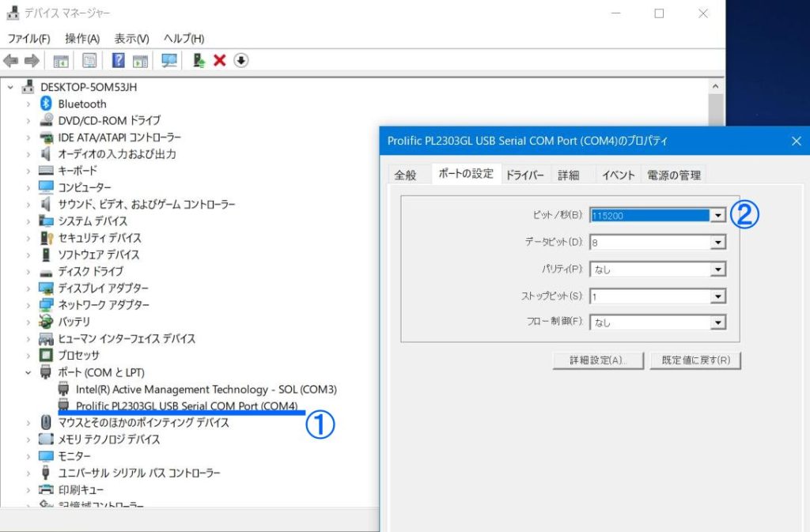The width and height of the screenshot is (810, 532).
Task: Click the ネットワーク アダプター icon
Action: (x=46, y=305)
